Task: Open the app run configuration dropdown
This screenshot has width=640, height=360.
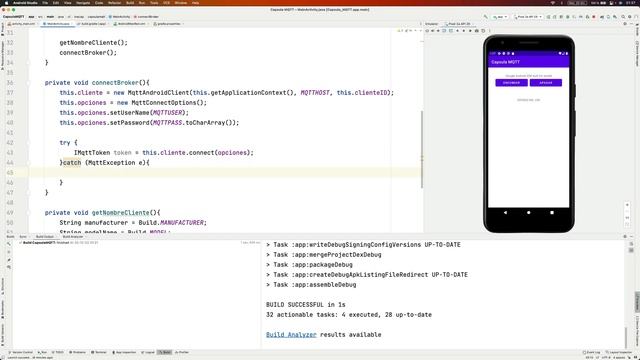Action: pyautogui.click(x=500, y=17)
